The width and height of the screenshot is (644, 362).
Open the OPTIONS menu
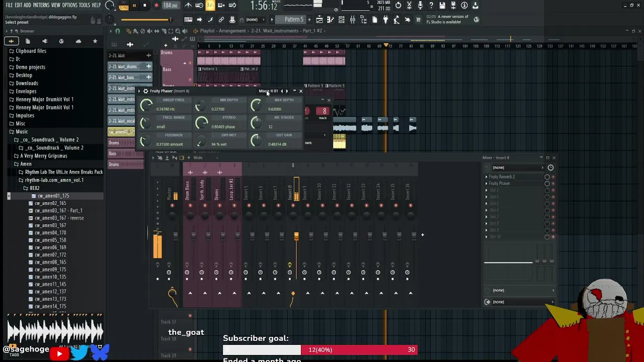[70, 6]
